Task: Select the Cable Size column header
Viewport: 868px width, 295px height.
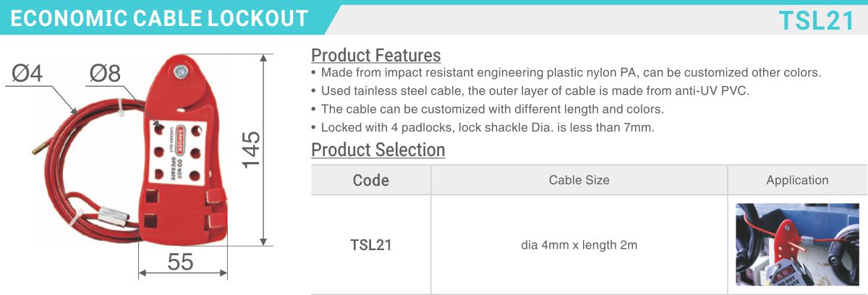Action: coord(579,180)
